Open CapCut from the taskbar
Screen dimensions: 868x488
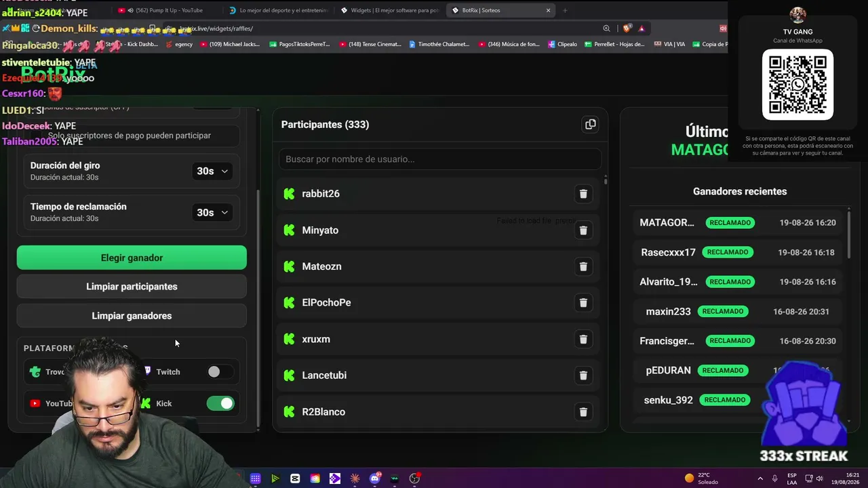click(295, 479)
